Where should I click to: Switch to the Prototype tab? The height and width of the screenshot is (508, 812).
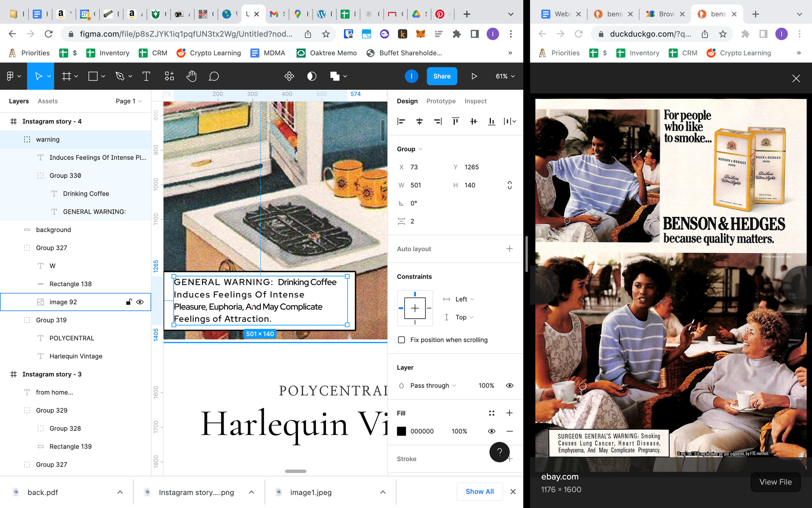click(x=441, y=101)
